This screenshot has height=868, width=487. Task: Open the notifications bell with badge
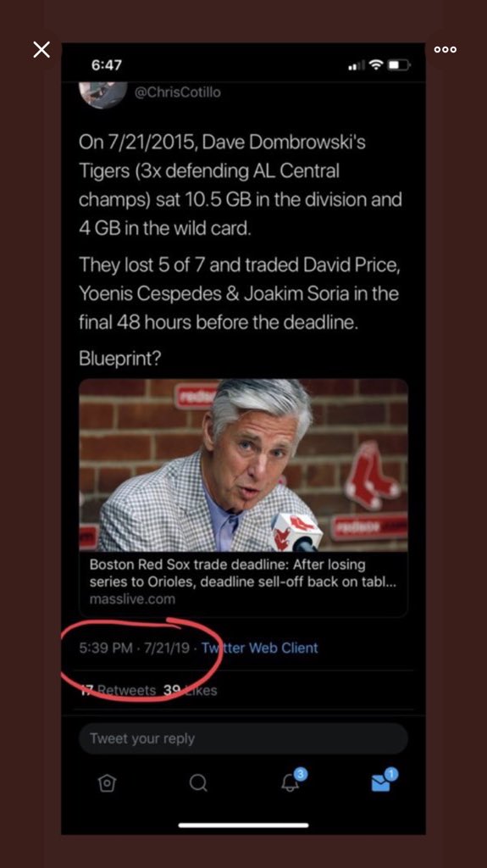coord(293,781)
